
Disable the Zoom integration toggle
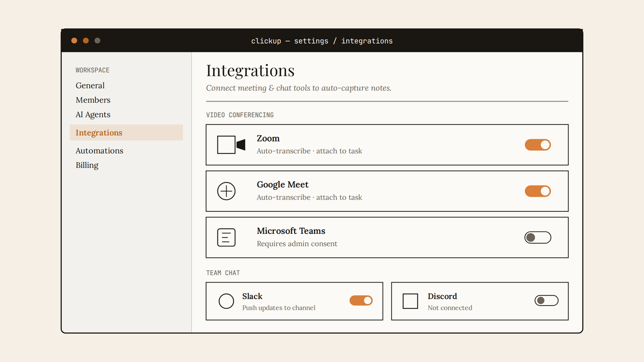[538, 145]
